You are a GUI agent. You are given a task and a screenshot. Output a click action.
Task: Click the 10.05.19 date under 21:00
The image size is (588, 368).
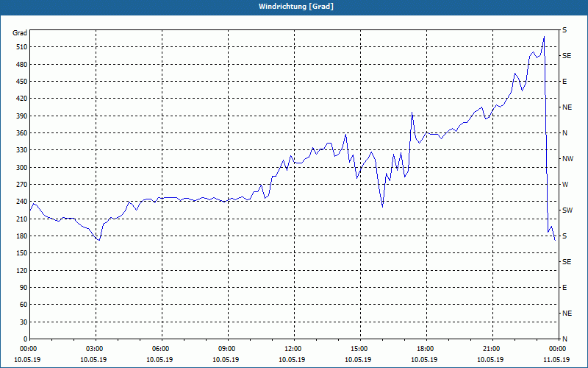490,360
